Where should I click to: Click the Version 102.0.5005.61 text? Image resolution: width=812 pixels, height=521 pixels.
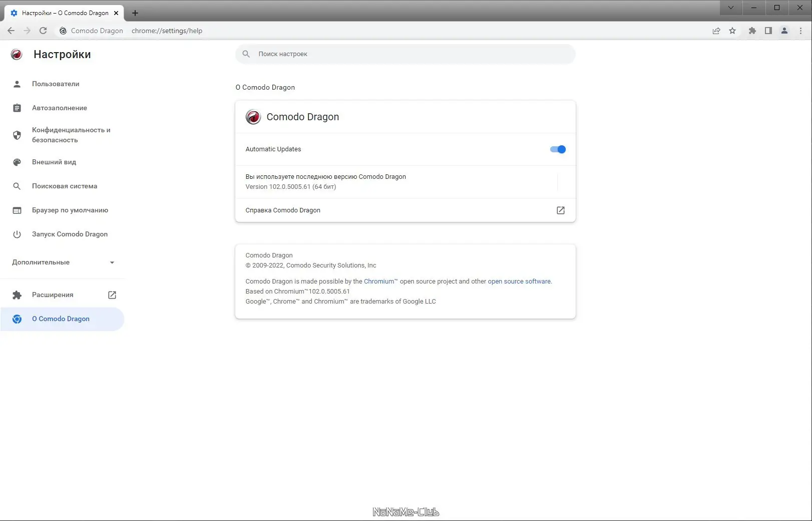tap(291, 187)
